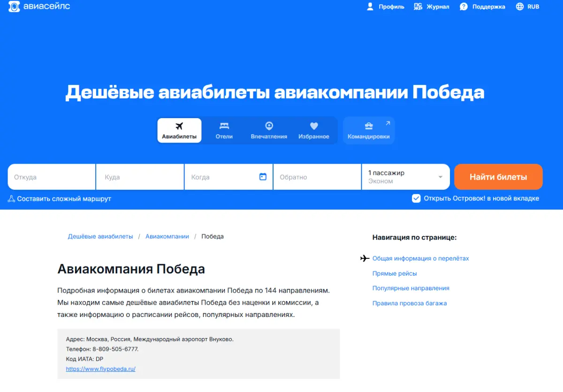Click the Куда input field
Viewport: 563px width, 392px height.
pyautogui.click(x=140, y=177)
